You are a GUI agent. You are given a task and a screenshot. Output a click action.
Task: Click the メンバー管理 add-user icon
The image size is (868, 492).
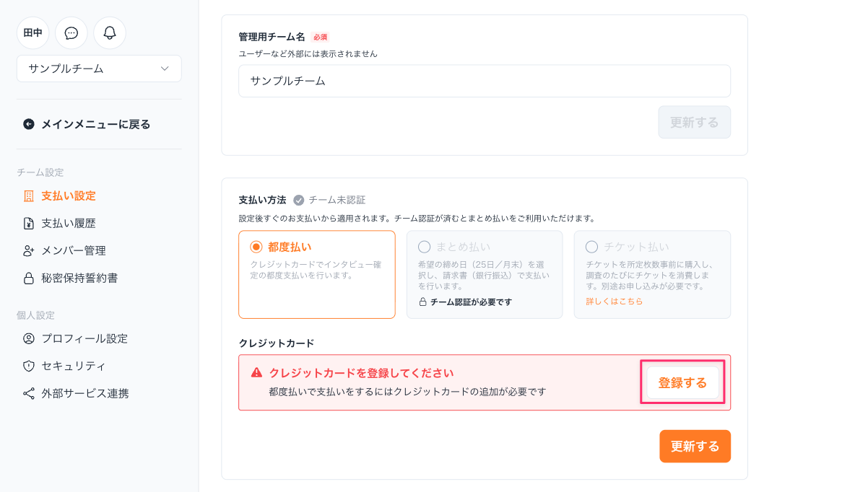click(29, 251)
